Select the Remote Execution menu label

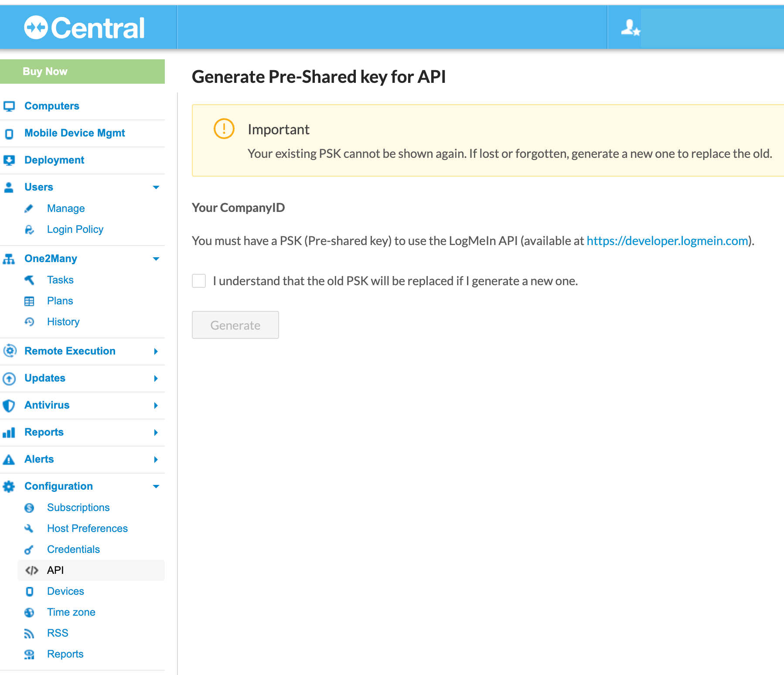coord(70,351)
